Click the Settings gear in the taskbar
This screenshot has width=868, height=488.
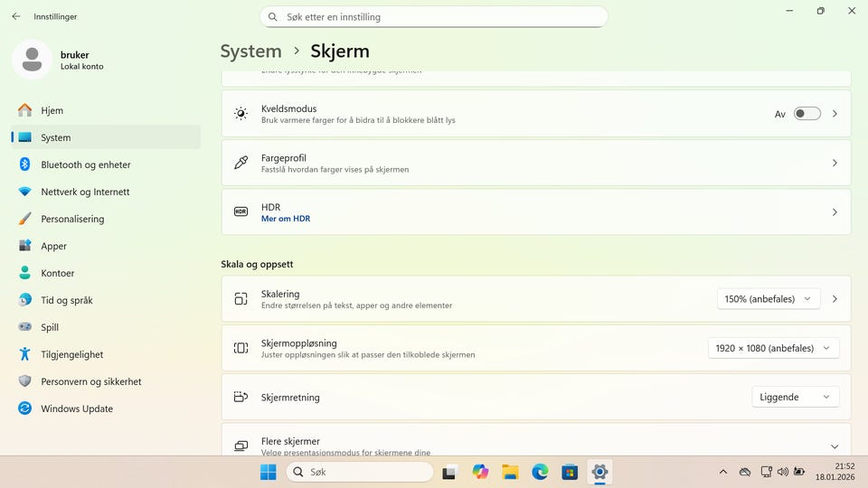tap(599, 472)
